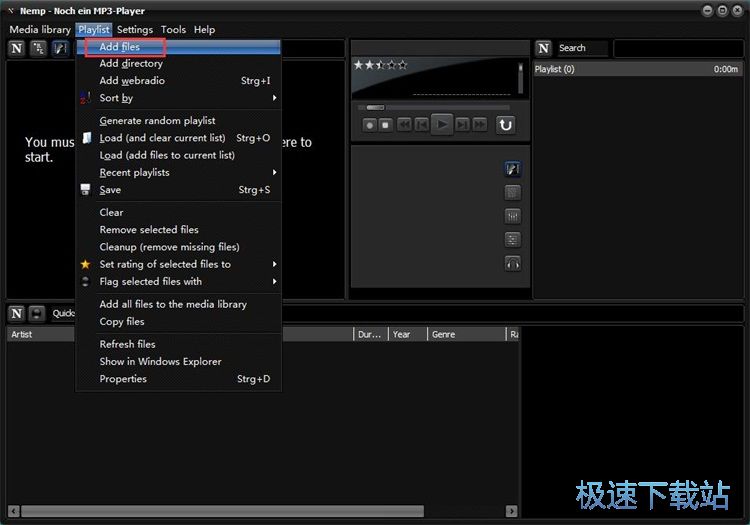Click the Playlist menu bar item

point(94,30)
